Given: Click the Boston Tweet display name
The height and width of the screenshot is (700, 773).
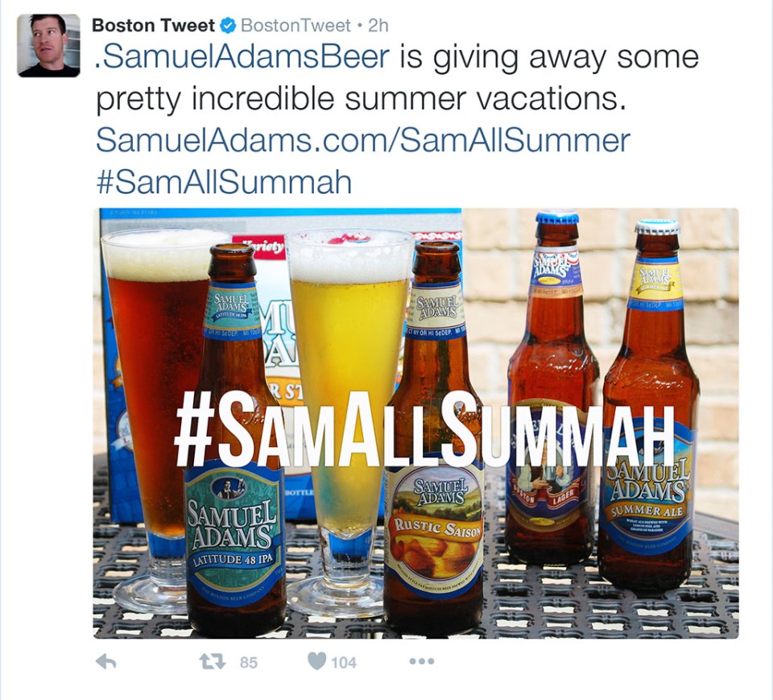Looking at the screenshot, I should click(x=153, y=25).
